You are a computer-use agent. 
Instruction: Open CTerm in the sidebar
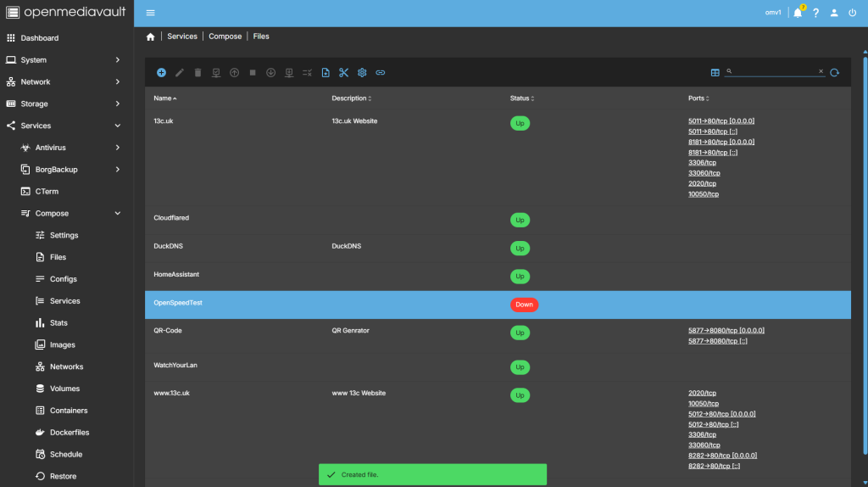point(66,191)
